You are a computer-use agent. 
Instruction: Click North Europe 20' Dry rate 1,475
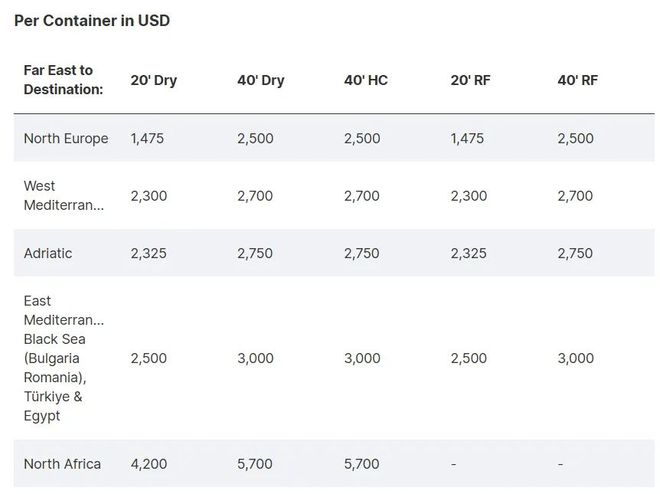[148, 138]
